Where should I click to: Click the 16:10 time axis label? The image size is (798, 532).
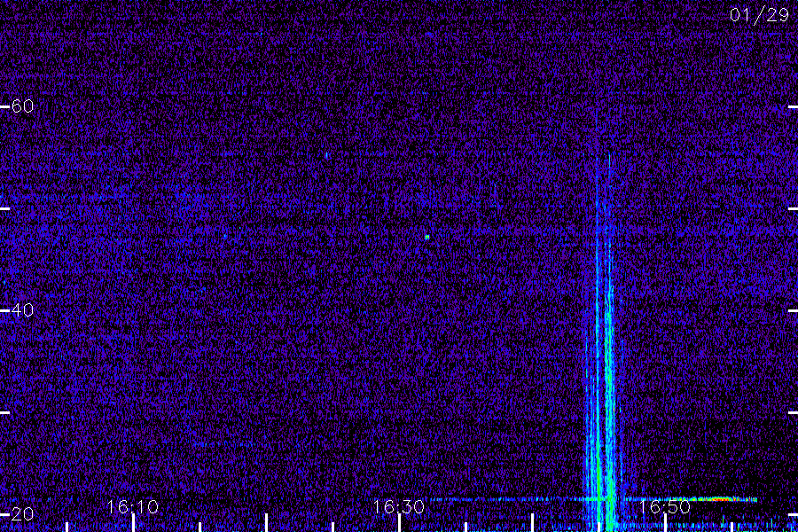(x=133, y=506)
